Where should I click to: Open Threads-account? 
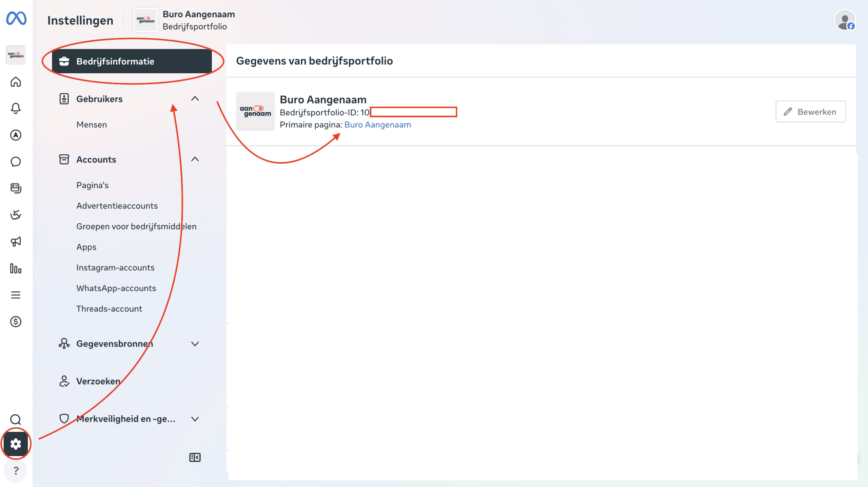[x=109, y=309]
